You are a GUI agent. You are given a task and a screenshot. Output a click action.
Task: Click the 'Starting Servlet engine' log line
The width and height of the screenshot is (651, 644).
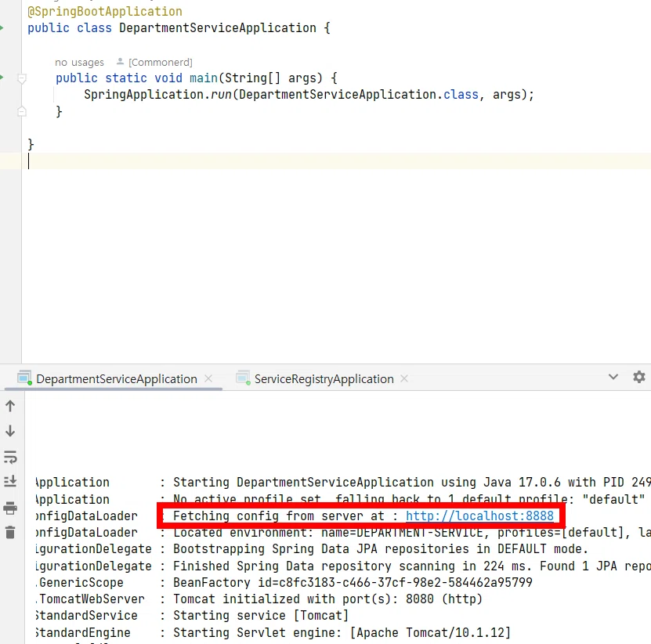342,633
